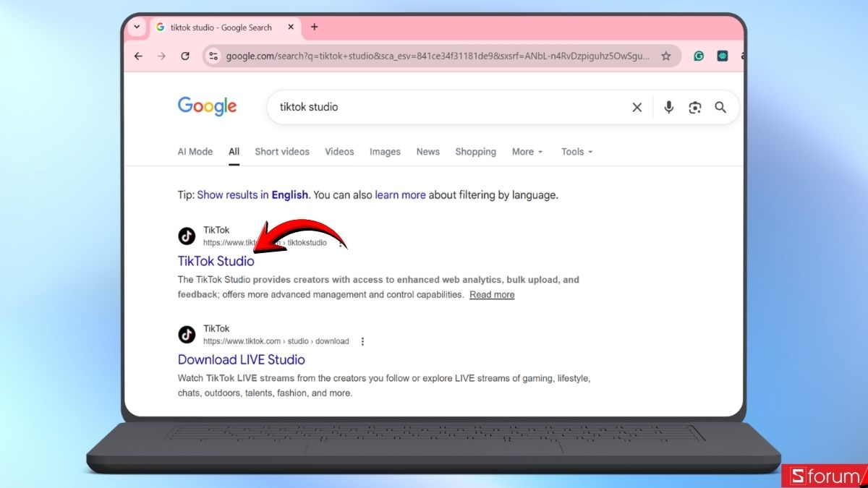Switch to Videos tab
The image size is (868, 488).
point(339,152)
